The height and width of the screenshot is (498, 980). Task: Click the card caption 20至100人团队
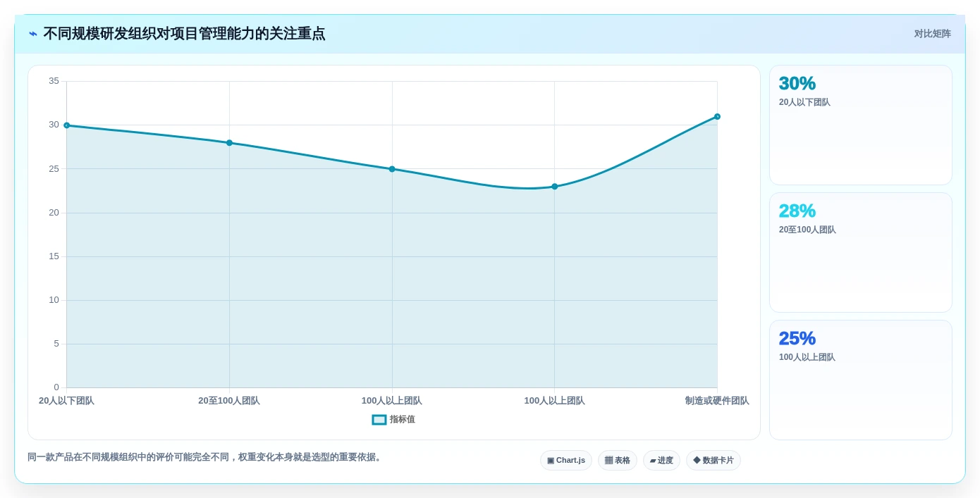[807, 230]
